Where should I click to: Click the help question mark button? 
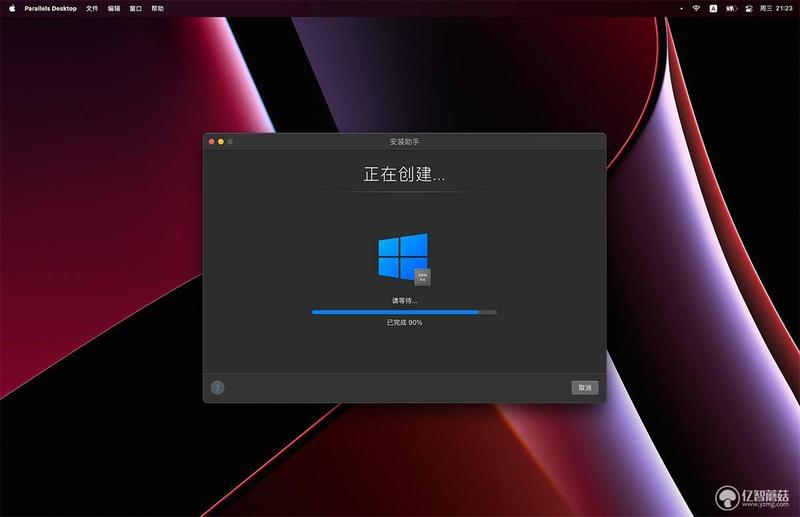click(217, 387)
